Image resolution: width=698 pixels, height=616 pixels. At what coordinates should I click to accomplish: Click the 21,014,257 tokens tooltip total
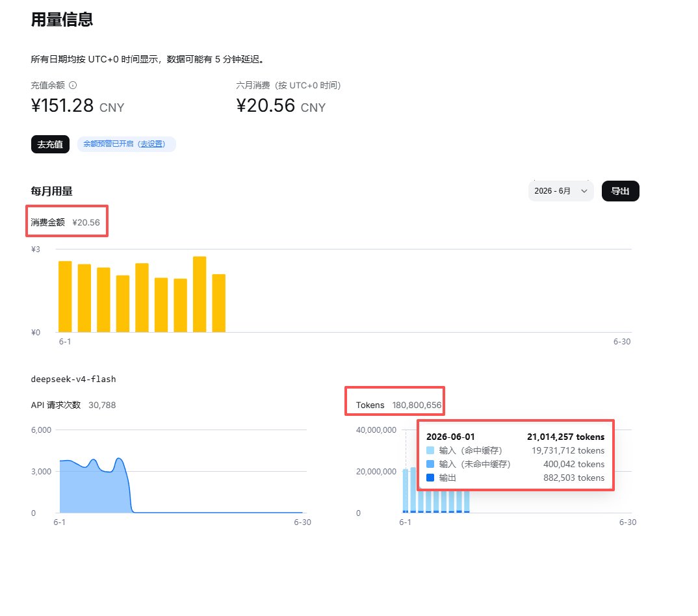pyautogui.click(x=565, y=437)
